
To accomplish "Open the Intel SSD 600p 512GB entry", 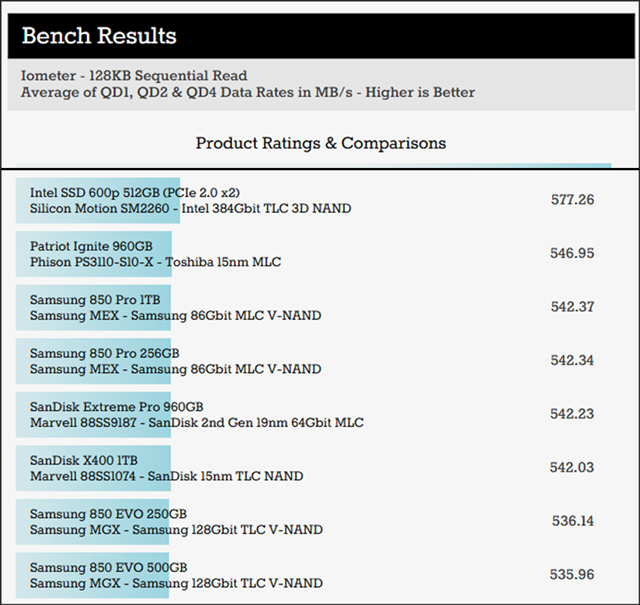I will tap(135, 192).
